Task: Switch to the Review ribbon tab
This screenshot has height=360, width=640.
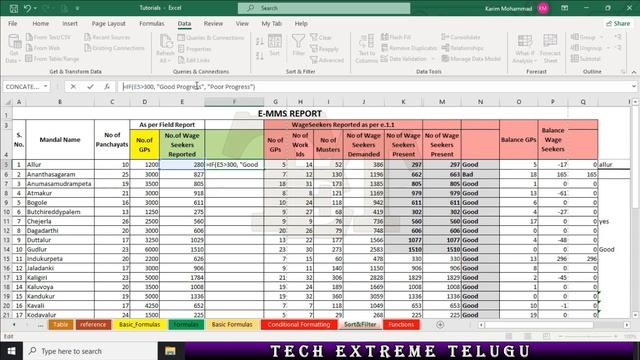Action: tap(213, 24)
